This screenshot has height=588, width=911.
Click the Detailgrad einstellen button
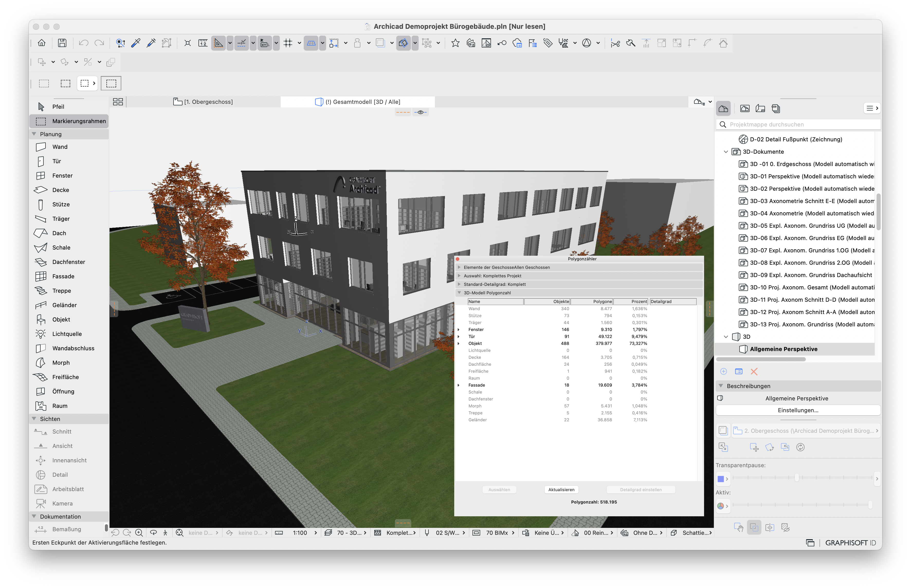[x=641, y=490]
